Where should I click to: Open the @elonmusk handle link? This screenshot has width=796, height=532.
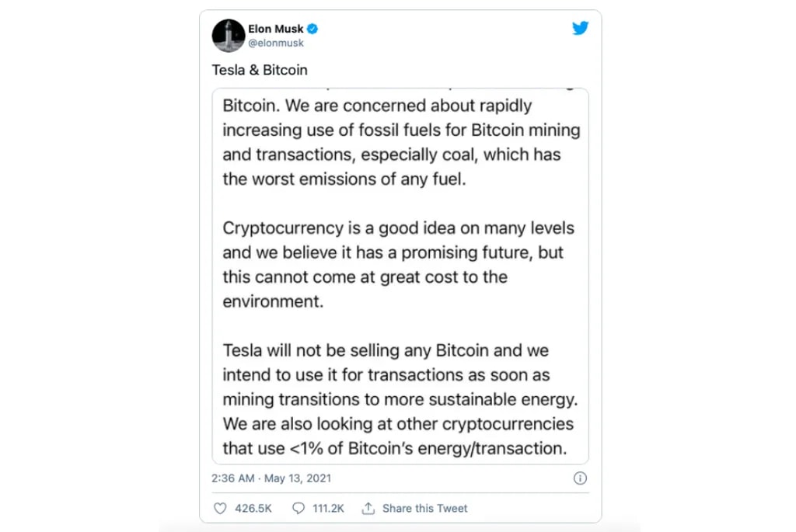pos(276,43)
